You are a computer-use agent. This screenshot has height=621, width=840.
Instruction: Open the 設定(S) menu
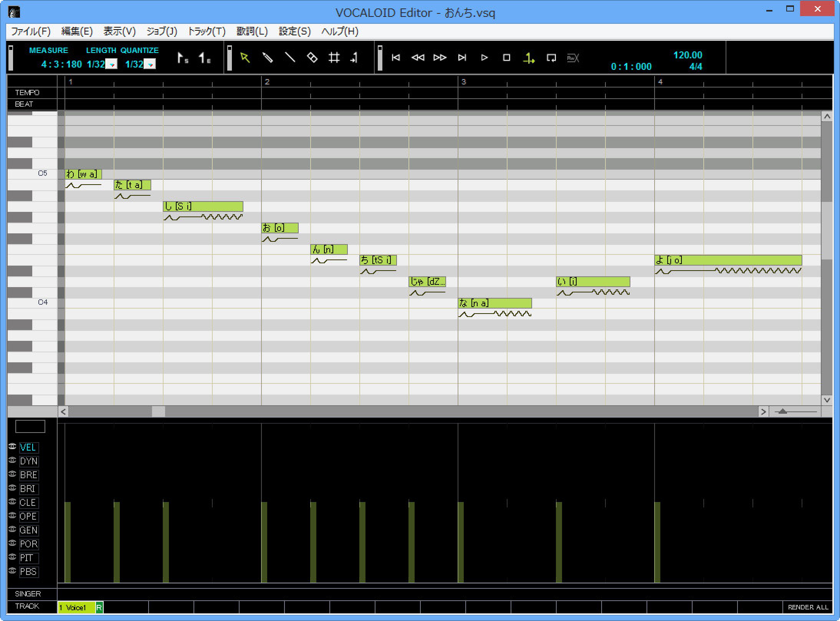[x=294, y=31]
